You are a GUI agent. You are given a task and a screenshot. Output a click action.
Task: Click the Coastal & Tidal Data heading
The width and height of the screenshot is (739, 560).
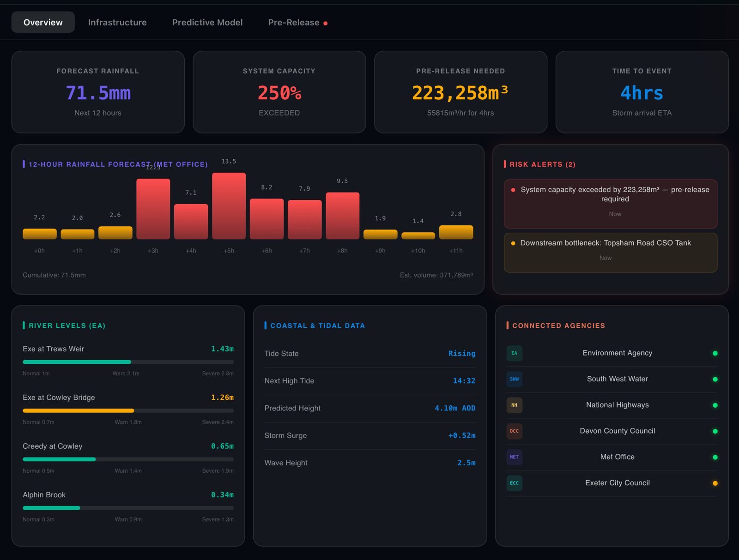click(318, 325)
